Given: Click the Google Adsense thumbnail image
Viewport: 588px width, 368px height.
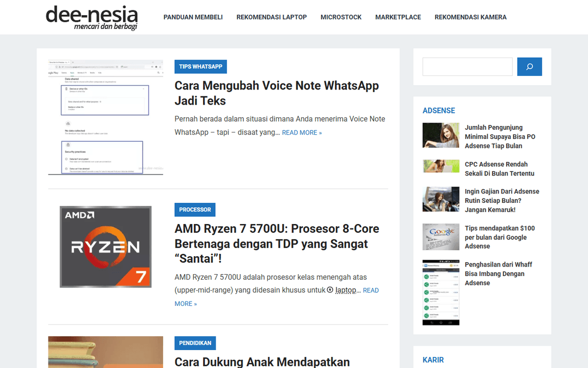Looking at the screenshot, I should coord(440,237).
